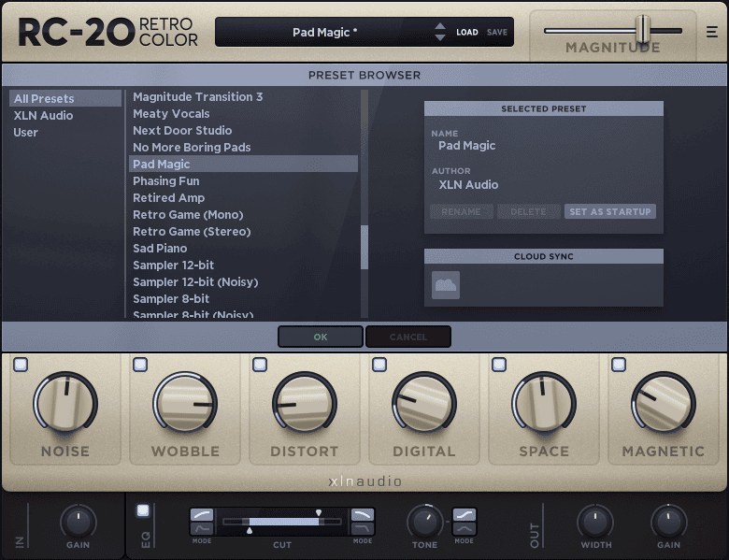Choose the No More Boring Pads preset
The height and width of the screenshot is (560, 729).
coord(243,147)
